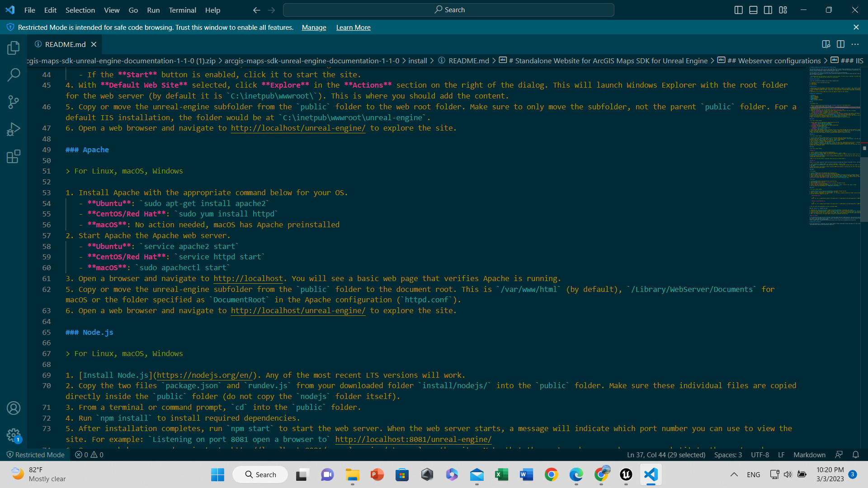Viewport: 868px width, 488px height.
Task: Open editor More Actions ellipsis menu
Action: (855, 44)
